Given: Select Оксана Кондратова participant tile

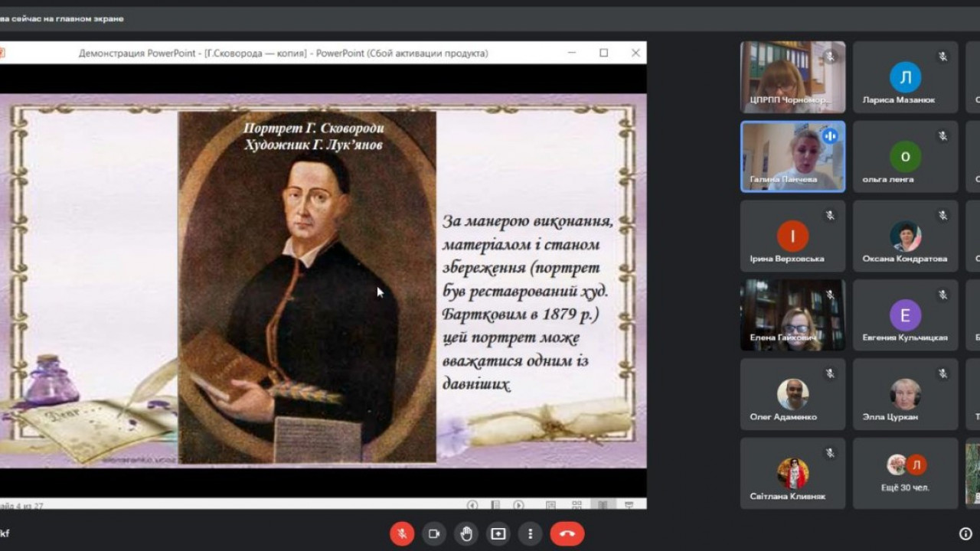Looking at the screenshot, I should point(905,236).
